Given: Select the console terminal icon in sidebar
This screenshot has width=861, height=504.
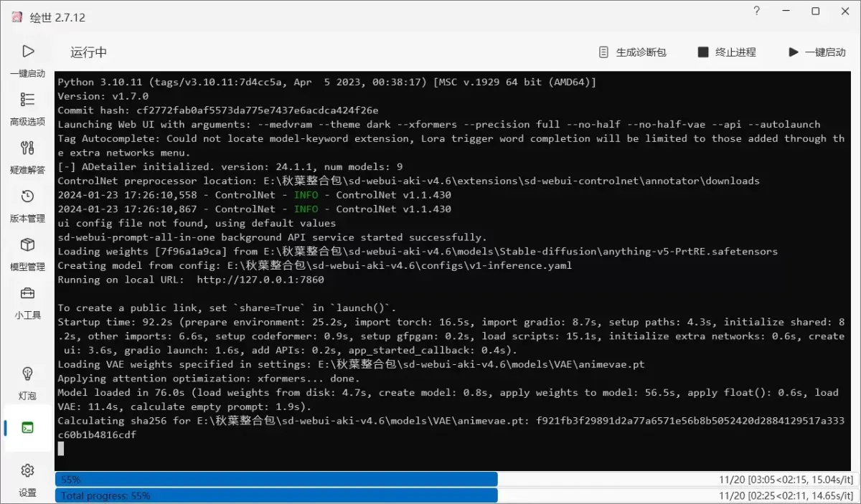Looking at the screenshot, I should [27, 428].
